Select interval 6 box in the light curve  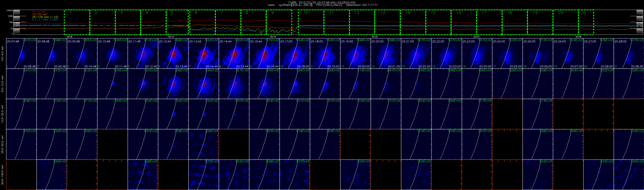point(202,22)
